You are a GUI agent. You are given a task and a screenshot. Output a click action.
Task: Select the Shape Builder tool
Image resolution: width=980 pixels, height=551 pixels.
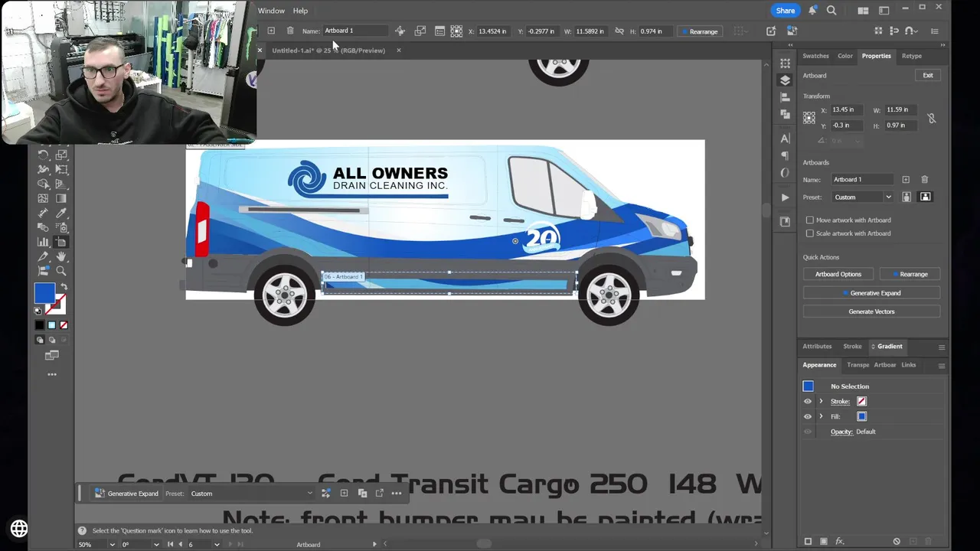[x=43, y=184]
